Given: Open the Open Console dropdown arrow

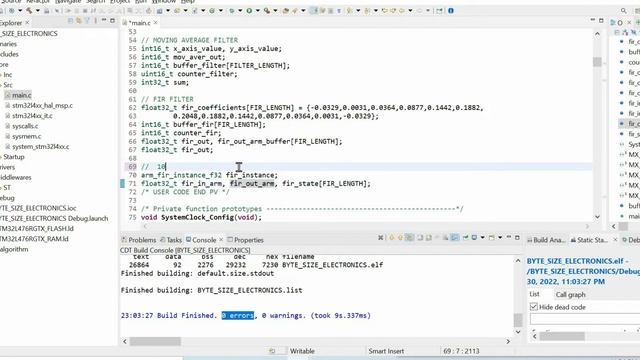Looking at the screenshot, I should [x=500, y=238].
